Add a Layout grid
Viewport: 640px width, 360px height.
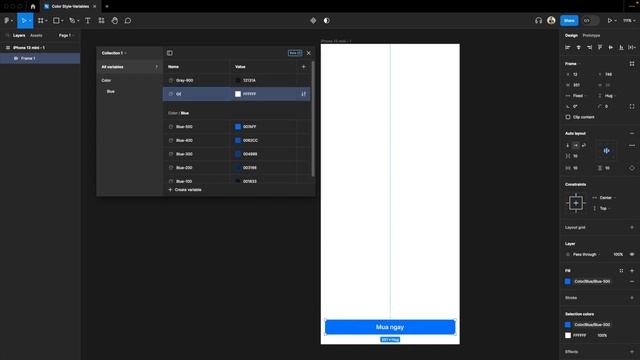click(632, 227)
